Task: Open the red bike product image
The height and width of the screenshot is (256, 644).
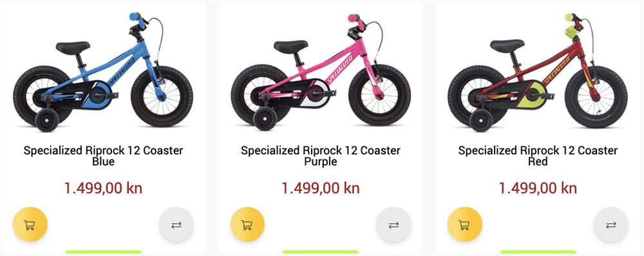Action: click(538, 72)
